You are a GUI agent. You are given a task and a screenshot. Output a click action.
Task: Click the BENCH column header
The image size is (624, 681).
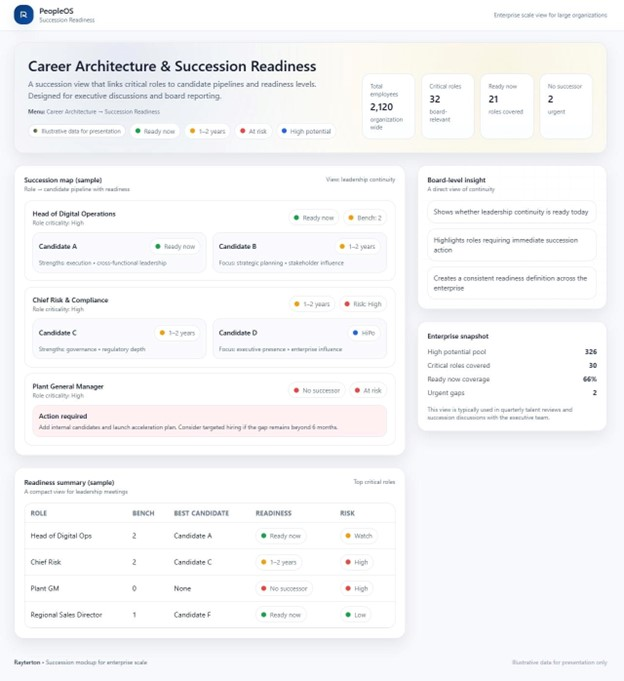pyautogui.click(x=143, y=513)
